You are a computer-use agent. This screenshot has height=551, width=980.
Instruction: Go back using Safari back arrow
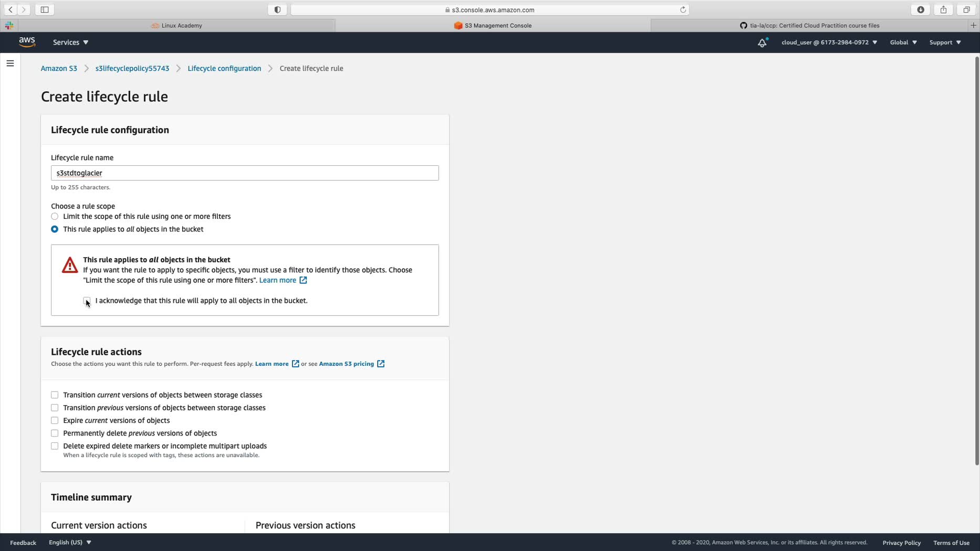(x=11, y=9)
